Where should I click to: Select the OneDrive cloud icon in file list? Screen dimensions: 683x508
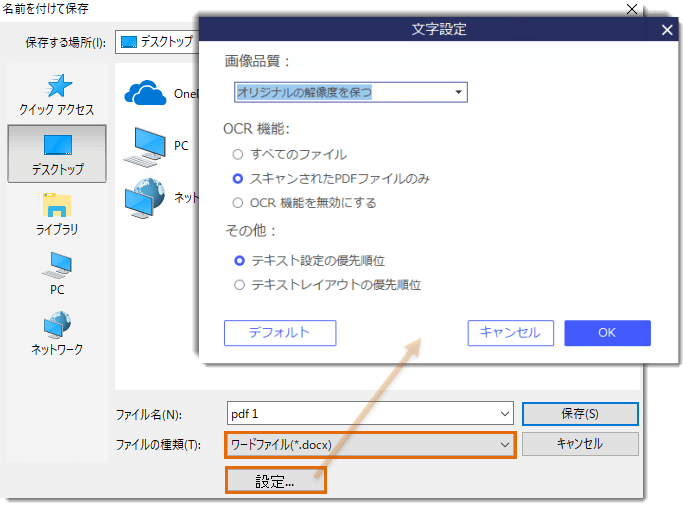145,93
